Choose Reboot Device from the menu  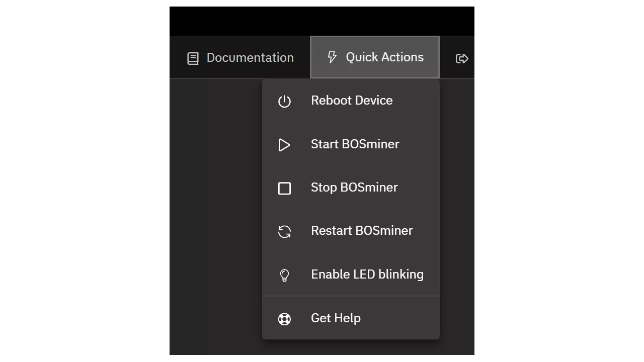point(351,101)
